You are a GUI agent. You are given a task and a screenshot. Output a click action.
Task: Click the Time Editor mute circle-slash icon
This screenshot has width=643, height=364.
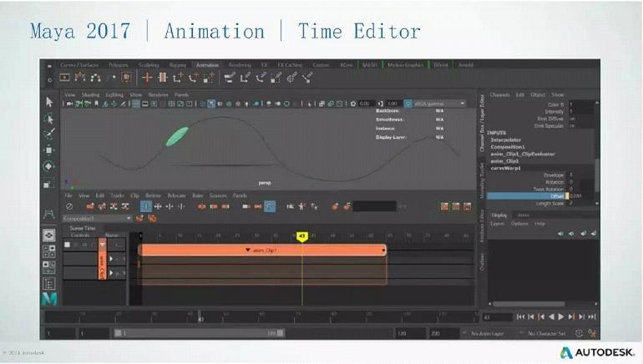point(69,206)
